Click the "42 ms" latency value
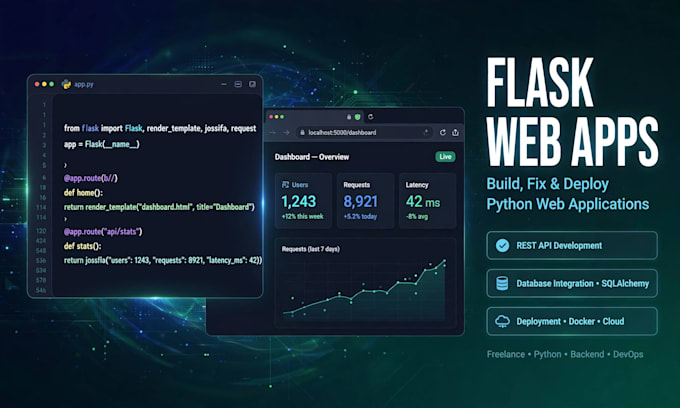The image size is (680, 408). pyautogui.click(x=423, y=202)
